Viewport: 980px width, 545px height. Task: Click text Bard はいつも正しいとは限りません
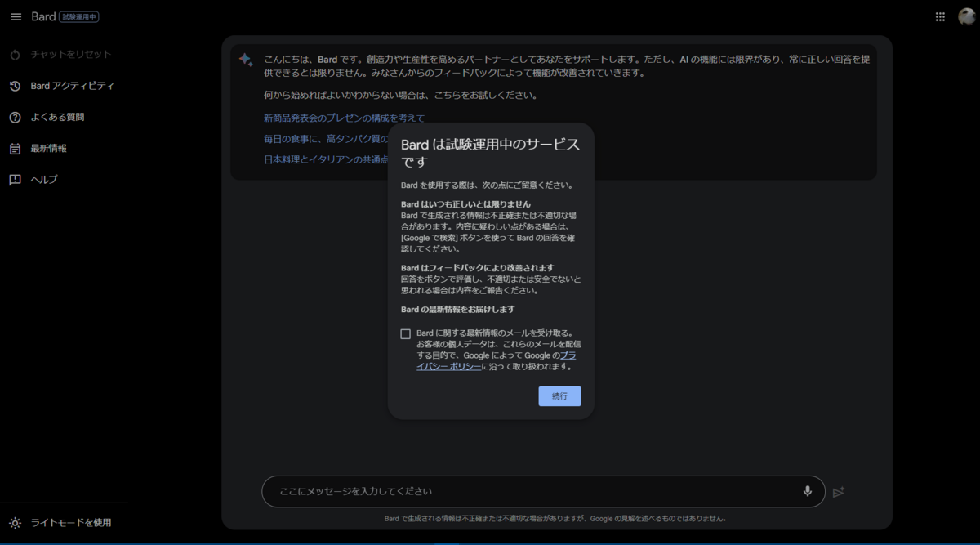465,203
